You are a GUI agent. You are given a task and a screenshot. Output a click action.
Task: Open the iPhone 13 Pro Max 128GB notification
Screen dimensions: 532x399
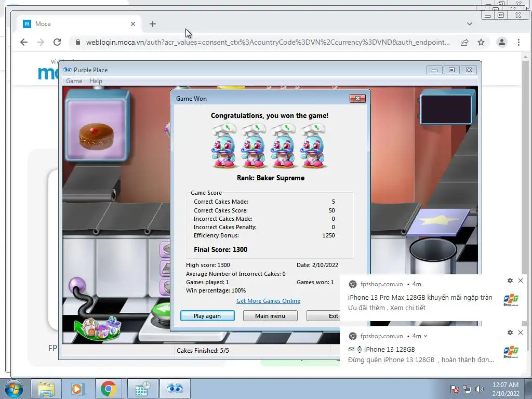pyautogui.click(x=420, y=298)
